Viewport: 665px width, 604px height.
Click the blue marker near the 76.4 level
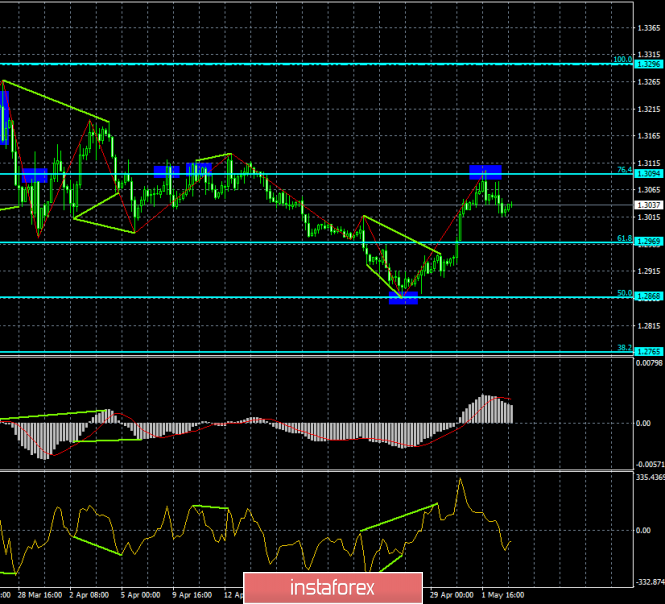(x=486, y=171)
